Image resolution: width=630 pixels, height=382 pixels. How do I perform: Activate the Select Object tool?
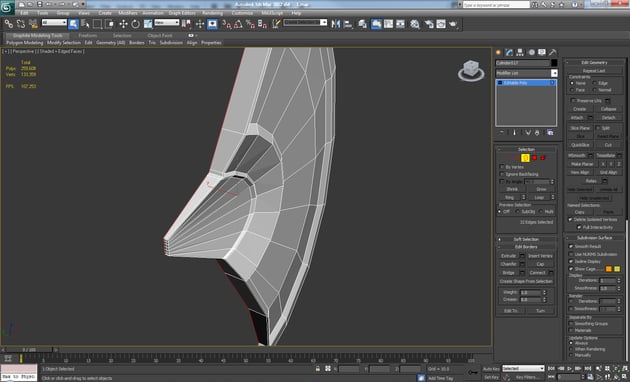point(74,24)
